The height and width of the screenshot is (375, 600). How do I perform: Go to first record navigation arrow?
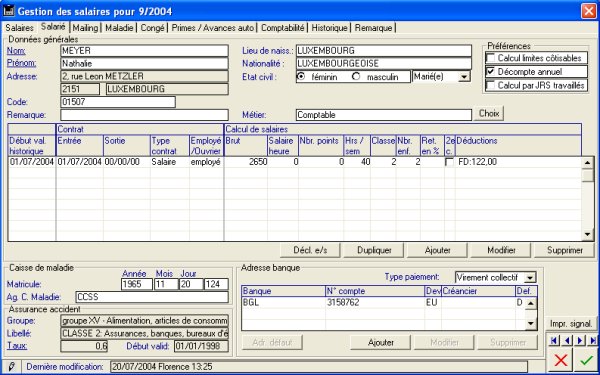click(x=554, y=340)
